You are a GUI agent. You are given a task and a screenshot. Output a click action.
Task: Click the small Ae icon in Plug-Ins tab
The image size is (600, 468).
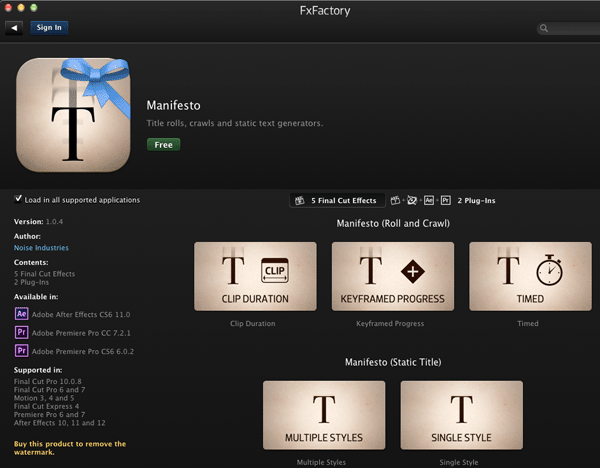[429, 200]
